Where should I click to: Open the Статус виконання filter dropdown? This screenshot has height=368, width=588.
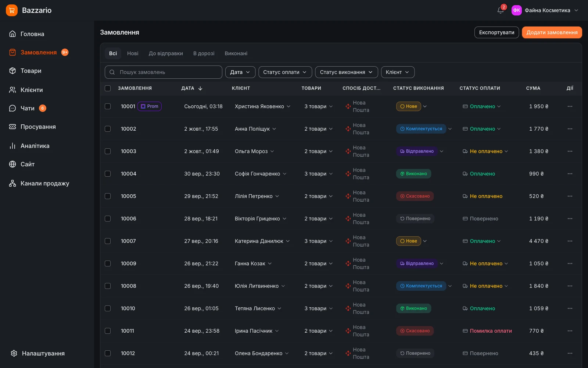[x=347, y=72]
